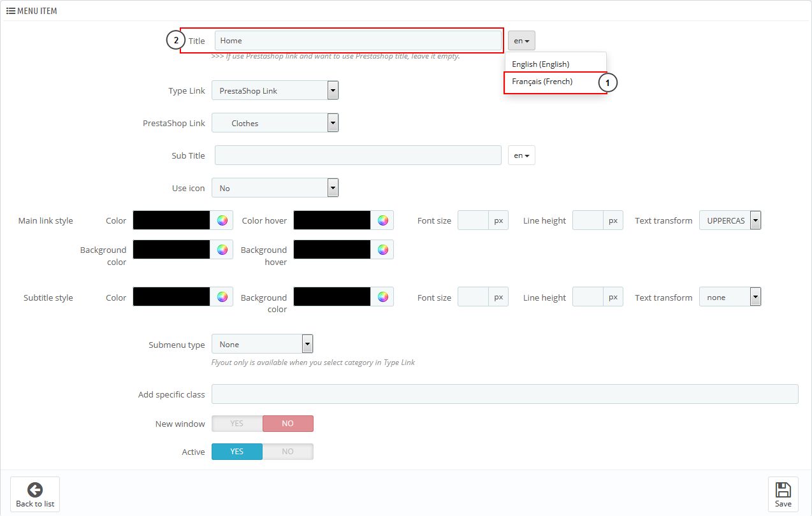The width and height of the screenshot is (812, 516).
Task: Expand the Submenu type dropdown
Action: [x=262, y=345]
